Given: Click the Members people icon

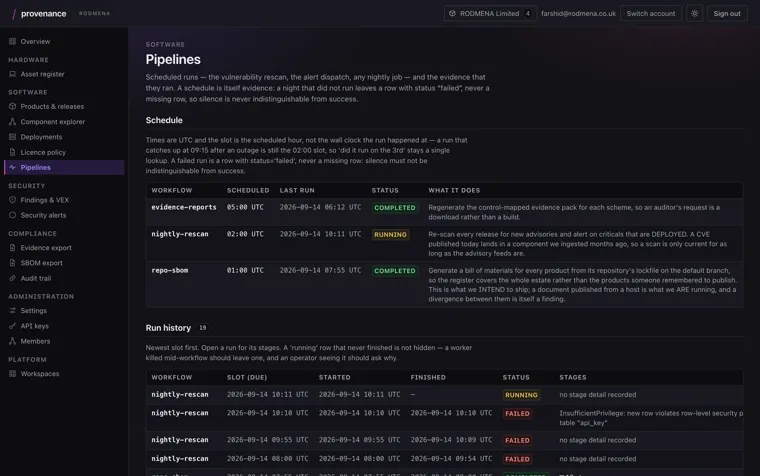Looking at the screenshot, I should click(13, 341).
